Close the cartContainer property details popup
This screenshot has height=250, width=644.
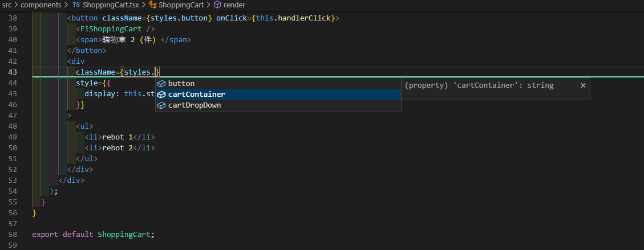click(583, 85)
